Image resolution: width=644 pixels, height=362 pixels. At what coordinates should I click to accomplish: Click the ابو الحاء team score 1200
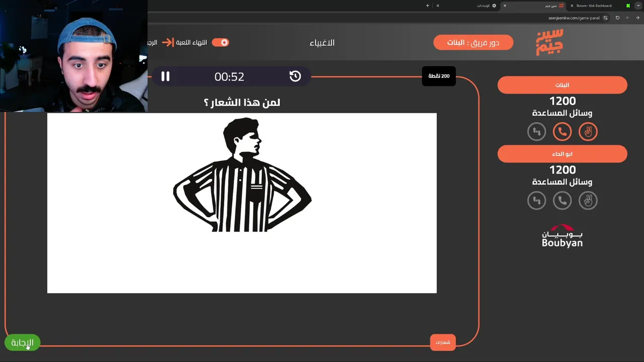pos(562,170)
